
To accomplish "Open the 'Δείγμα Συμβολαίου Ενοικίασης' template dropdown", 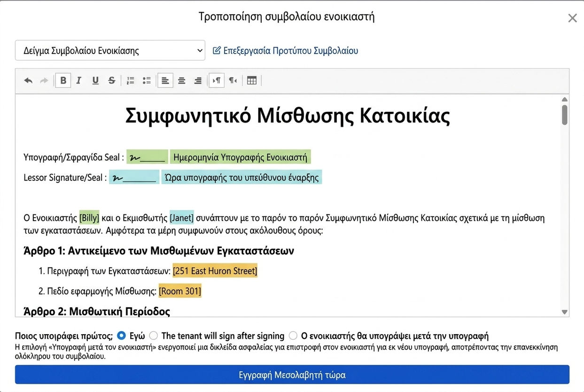I will (x=110, y=50).
